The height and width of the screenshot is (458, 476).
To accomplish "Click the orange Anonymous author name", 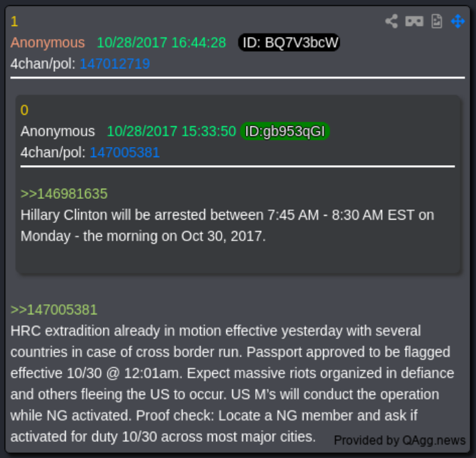I will (48, 42).
